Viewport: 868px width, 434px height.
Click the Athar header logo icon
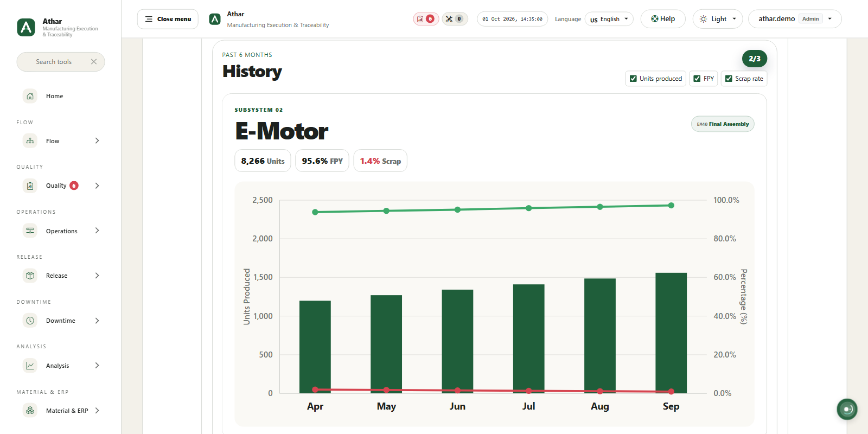point(215,19)
